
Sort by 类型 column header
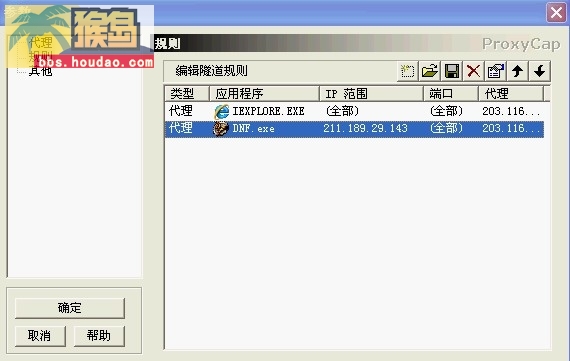pos(187,94)
